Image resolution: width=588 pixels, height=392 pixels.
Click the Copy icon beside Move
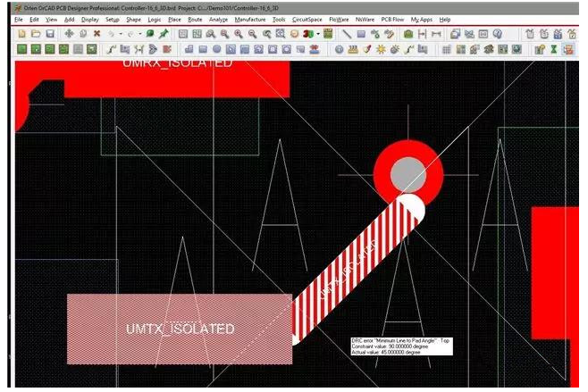coord(83,34)
